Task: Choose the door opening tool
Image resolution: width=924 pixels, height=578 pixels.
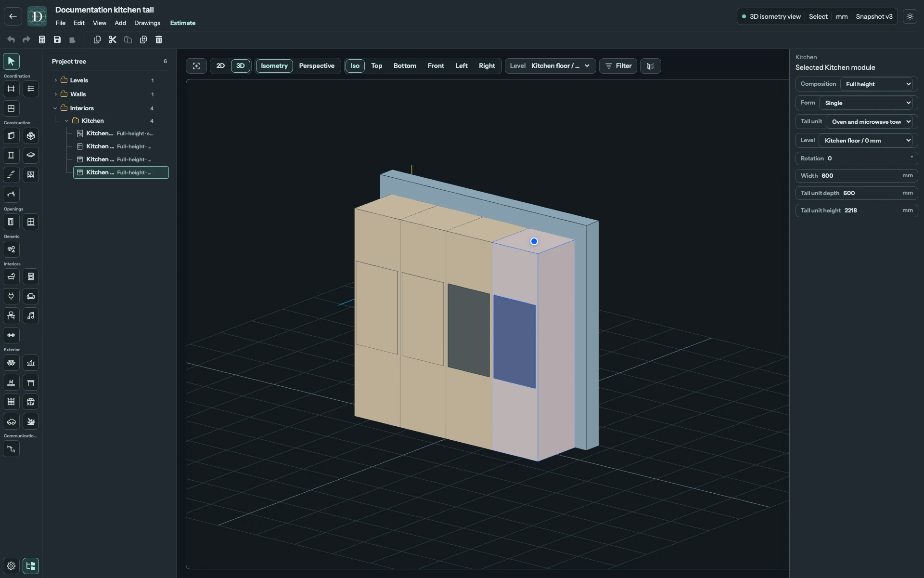Action: tap(11, 222)
